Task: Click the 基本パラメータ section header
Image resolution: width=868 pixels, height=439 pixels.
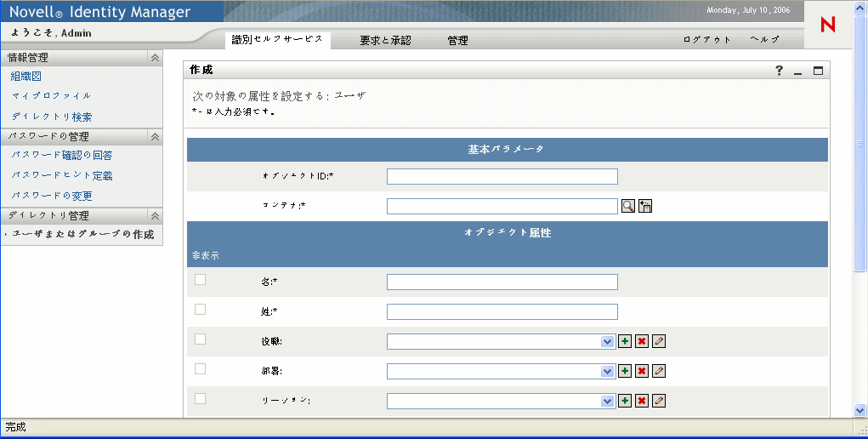Action: click(x=507, y=149)
